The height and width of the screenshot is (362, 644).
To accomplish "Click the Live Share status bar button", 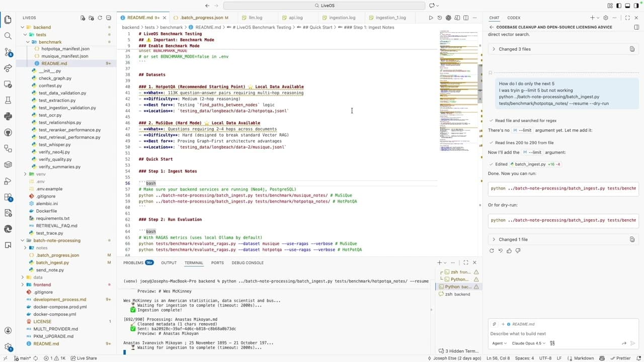I will (x=84, y=358).
